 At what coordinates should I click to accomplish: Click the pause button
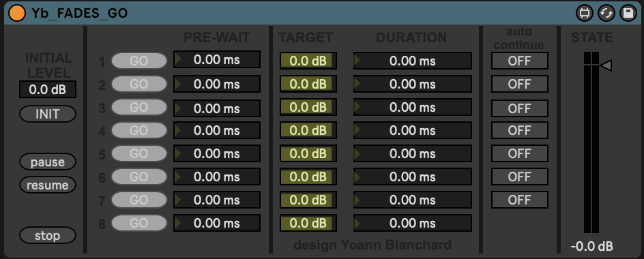tap(48, 162)
